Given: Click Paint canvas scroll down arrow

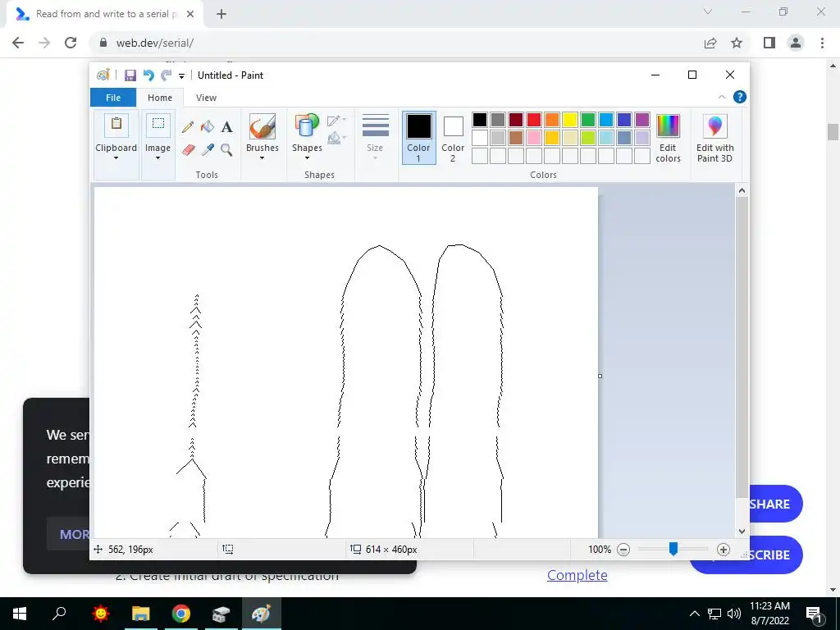Looking at the screenshot, I should (x=742, y=532).
